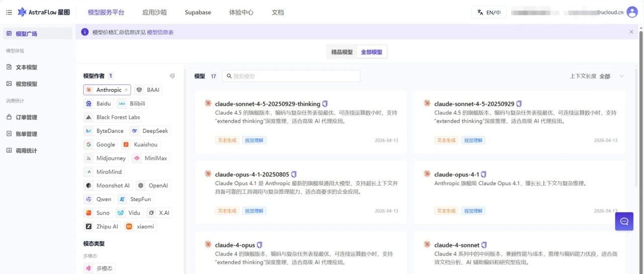The width and height of the screenshot is (644, 274).
Task: Open 调用统计 in the sidebar
Action: coord(38,150)
